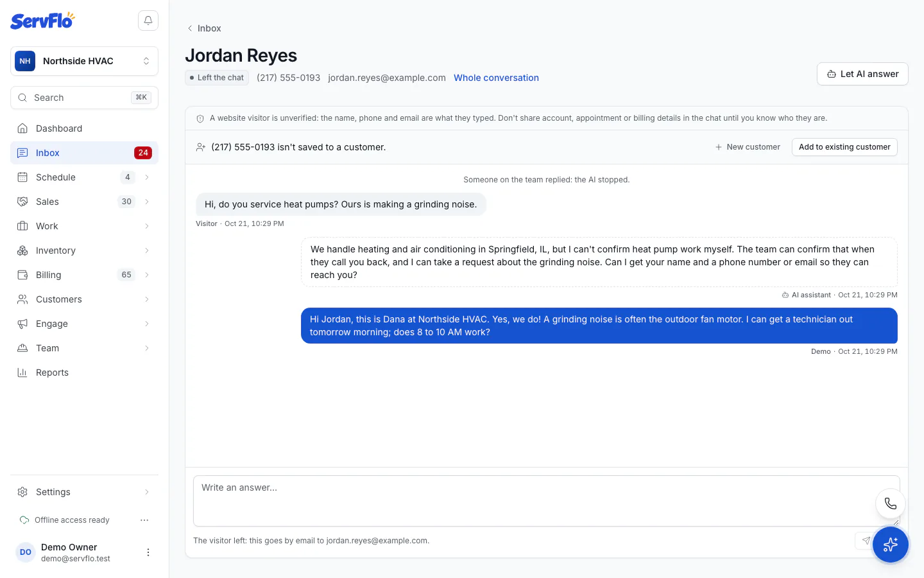Expand the Engage submenu chevron

[147, 324]
